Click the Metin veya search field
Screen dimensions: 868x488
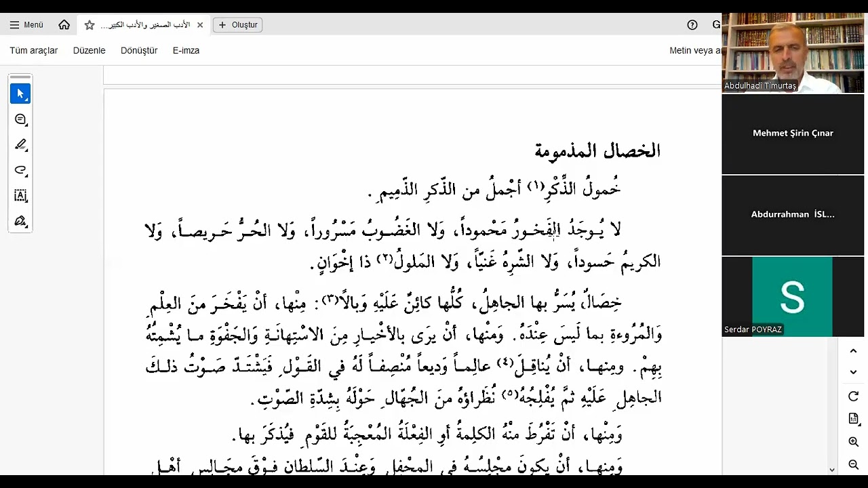694,51
